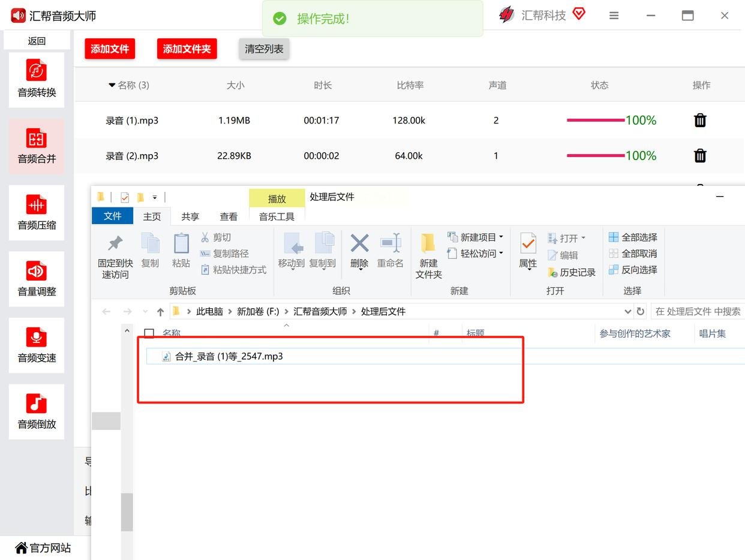The height and width of the screenshot is (560, 745).
Task: Toggle the select-all checkbox in file list header
Action: coord(149,333)
